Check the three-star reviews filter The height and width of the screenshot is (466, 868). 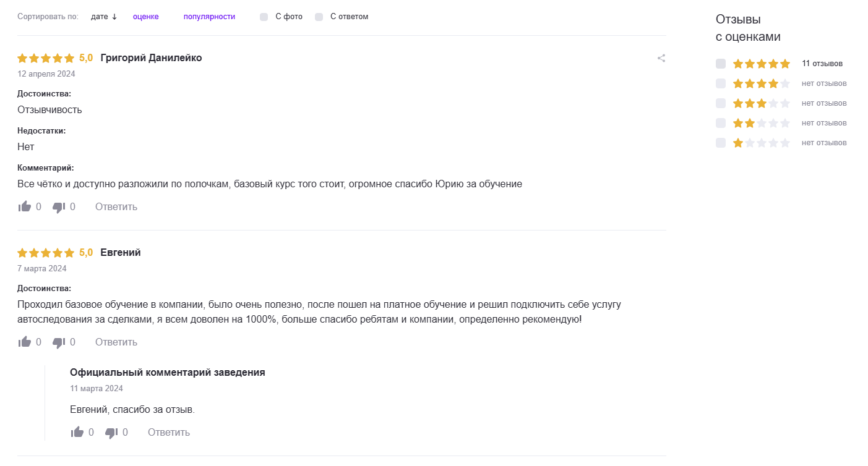[x=721, y=103]
